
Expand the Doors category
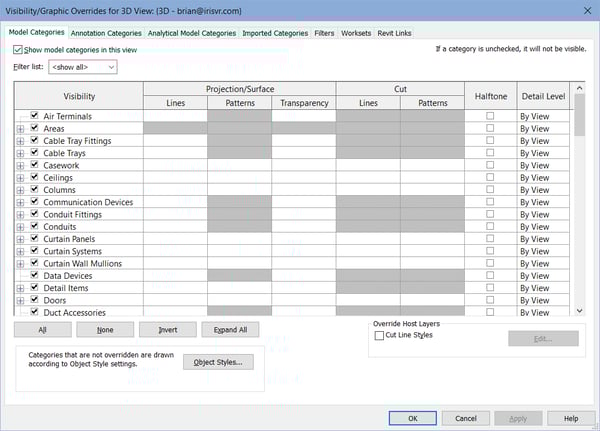click(x=21, y=300)
